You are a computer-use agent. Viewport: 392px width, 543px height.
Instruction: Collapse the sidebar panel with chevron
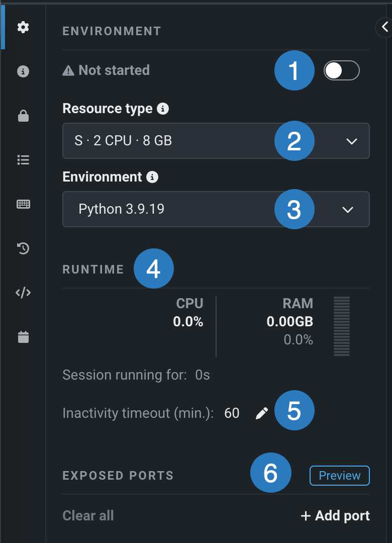(384, 27)
